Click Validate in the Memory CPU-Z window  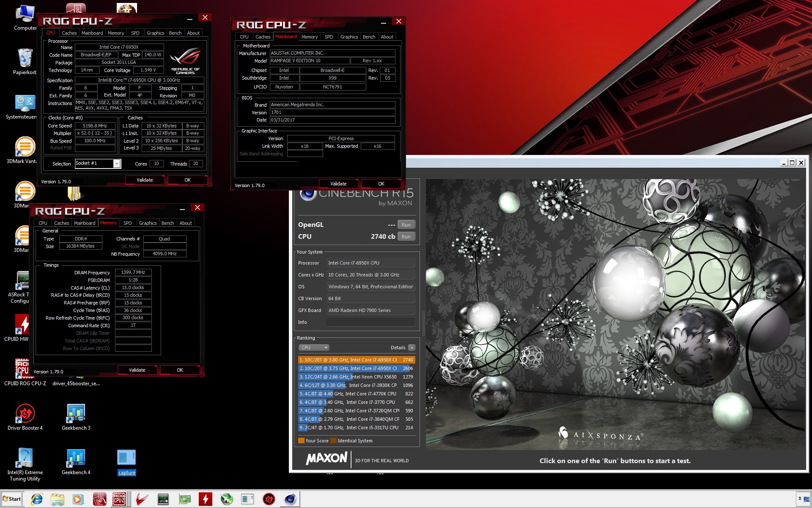click(x=137, y=370)
